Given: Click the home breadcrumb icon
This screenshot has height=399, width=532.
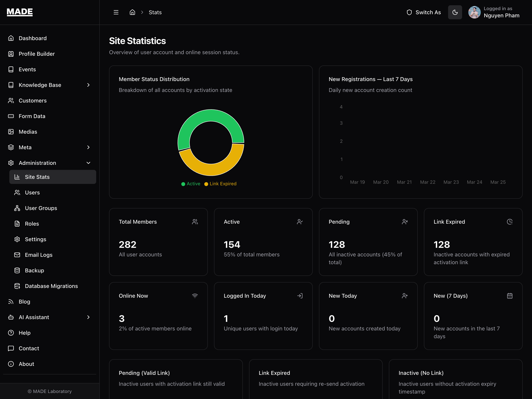Looking at the screenshot, I should (132, 12).
